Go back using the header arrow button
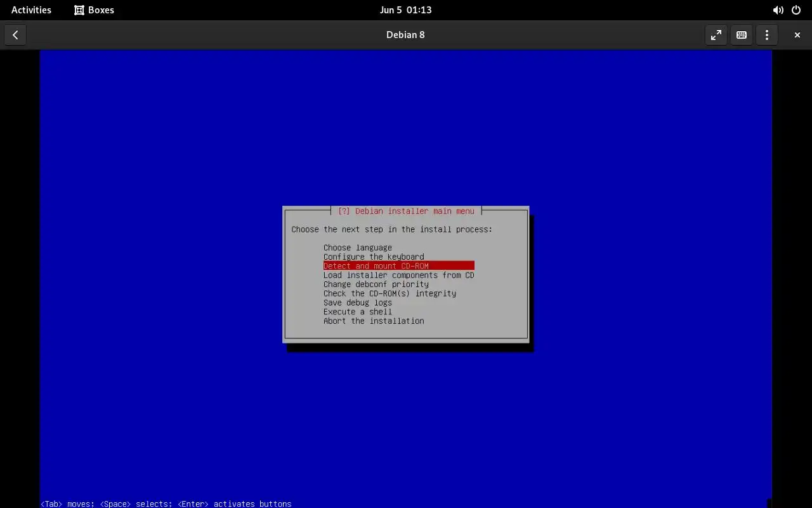Image resolution: width=812 pixels, height=508 pixels. [x=15, y=35]
